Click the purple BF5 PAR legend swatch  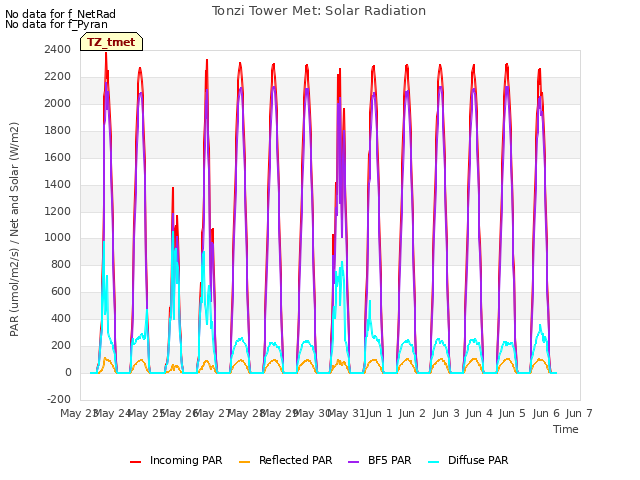(353, 462)
